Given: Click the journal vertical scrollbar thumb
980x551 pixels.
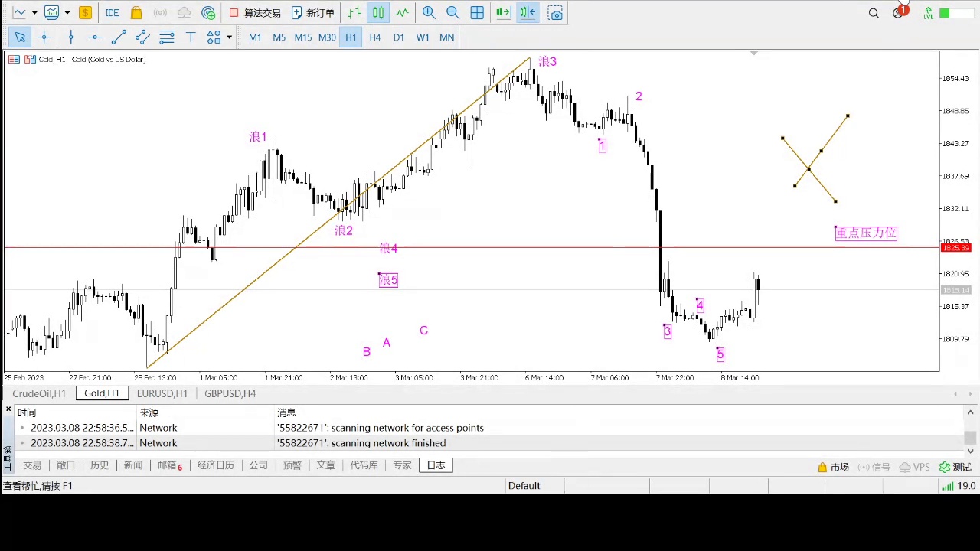Looking at the screenshot, I should [970, 438].
